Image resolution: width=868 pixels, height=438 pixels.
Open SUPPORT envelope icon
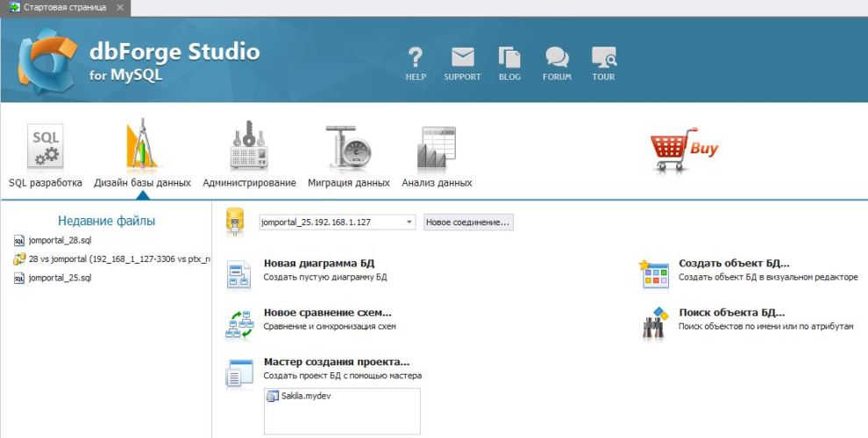(x=462, y=59)
